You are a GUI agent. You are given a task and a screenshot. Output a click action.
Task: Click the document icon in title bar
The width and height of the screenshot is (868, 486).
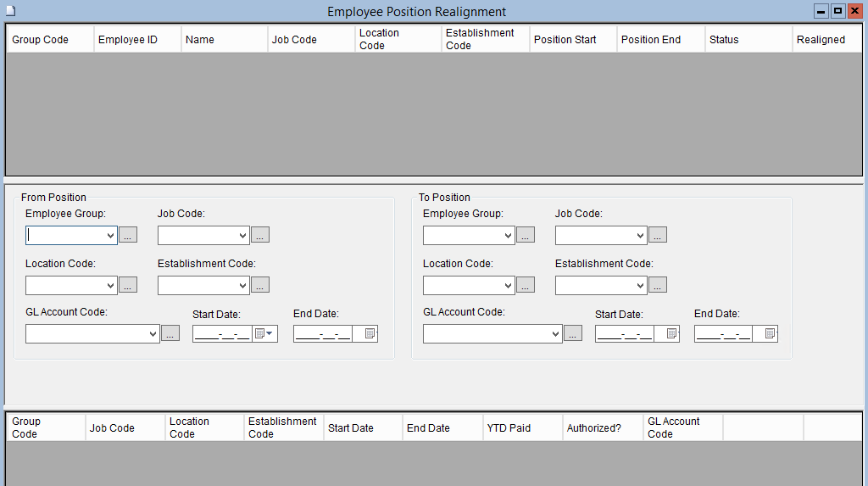[11, 11]
